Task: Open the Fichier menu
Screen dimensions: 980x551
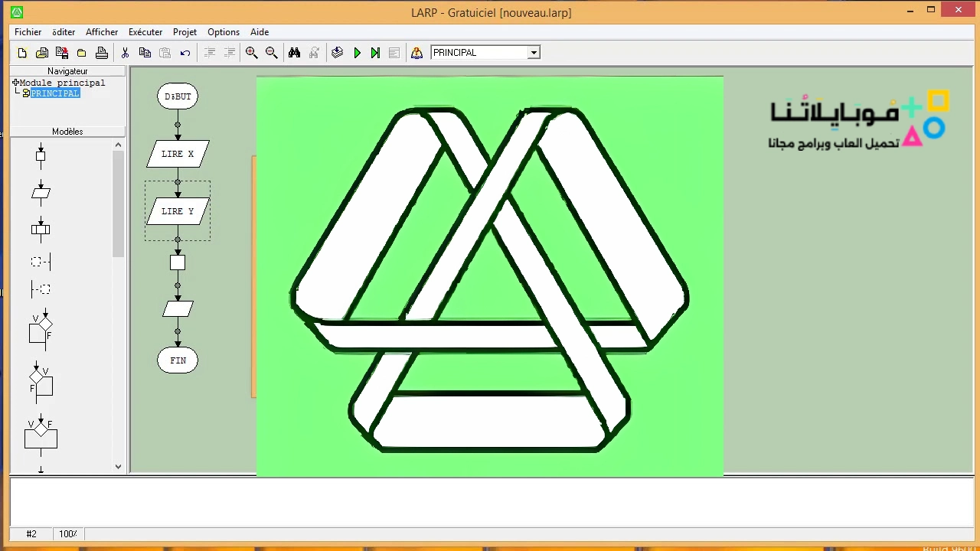Action: pos(28,32)
